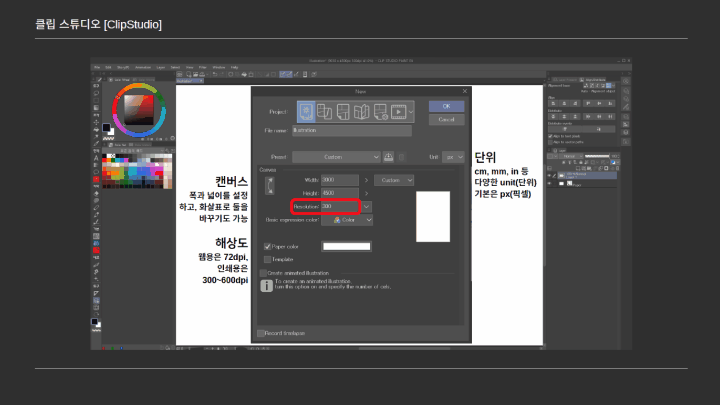Enable the Record timelapse checkbox
Screen dimensions: 720x405
tap(261, 333)
